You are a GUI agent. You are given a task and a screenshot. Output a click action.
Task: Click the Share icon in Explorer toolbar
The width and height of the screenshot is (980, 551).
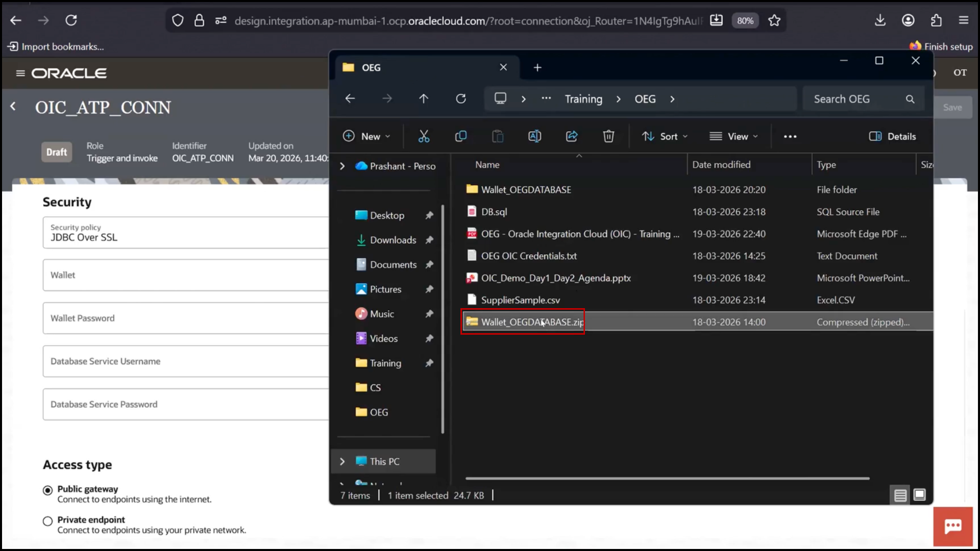click(572, 136)
